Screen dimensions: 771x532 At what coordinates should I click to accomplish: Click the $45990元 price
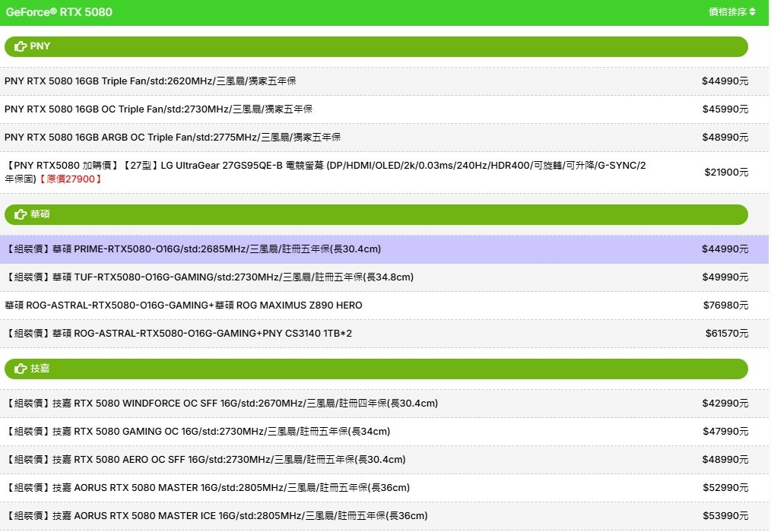[725, 109]
